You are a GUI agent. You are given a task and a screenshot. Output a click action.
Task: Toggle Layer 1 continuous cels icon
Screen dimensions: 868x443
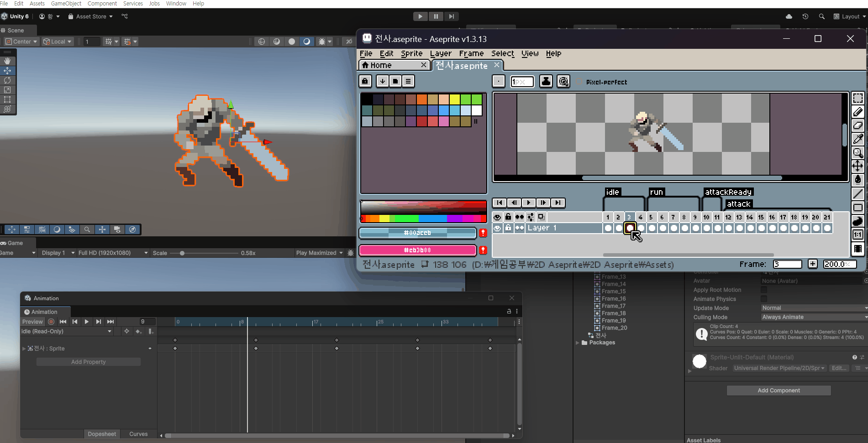pyautogui.click(x=520, y=228)
